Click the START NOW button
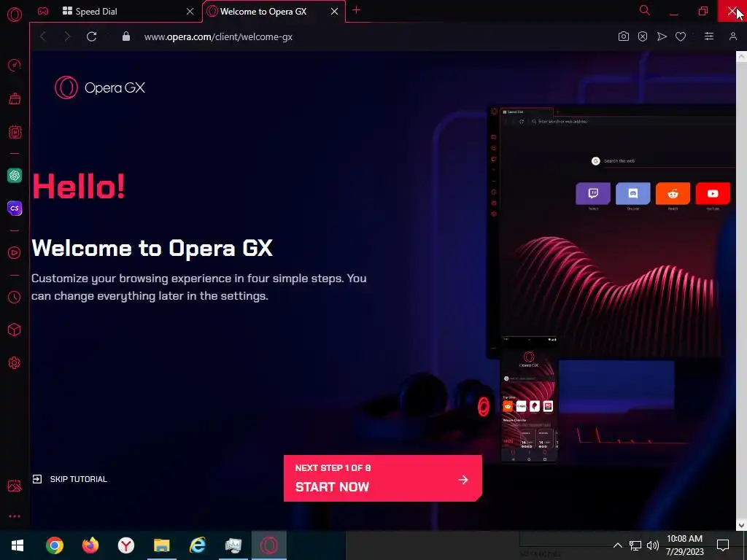Image resolution: width=747 pixels, height=560 pixels. pos(382,478)
